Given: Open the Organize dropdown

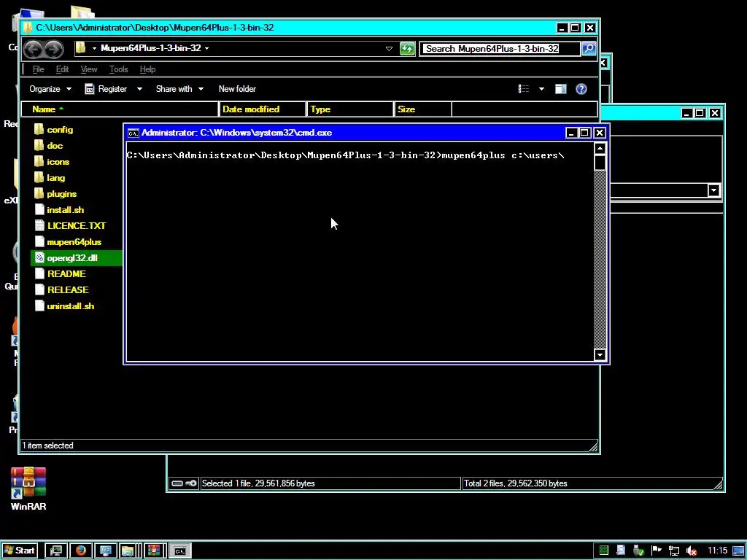Looking at the screenshot, I should point(50,89).
